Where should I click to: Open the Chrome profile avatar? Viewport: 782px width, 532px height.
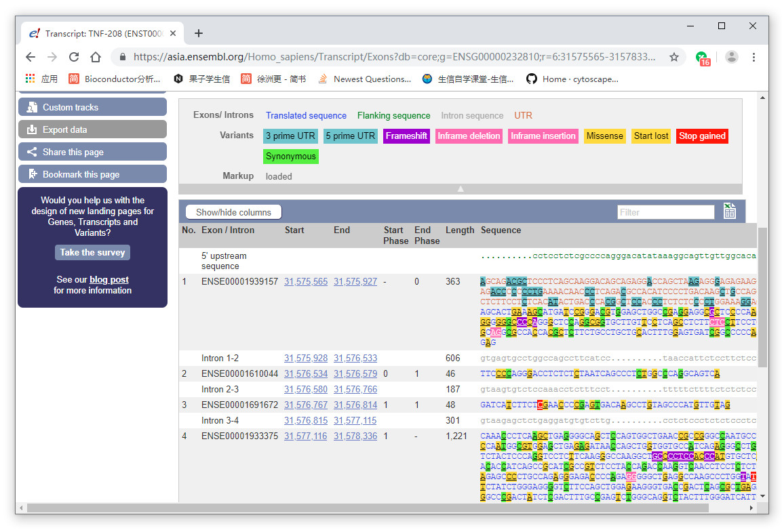tap(731, 57)
